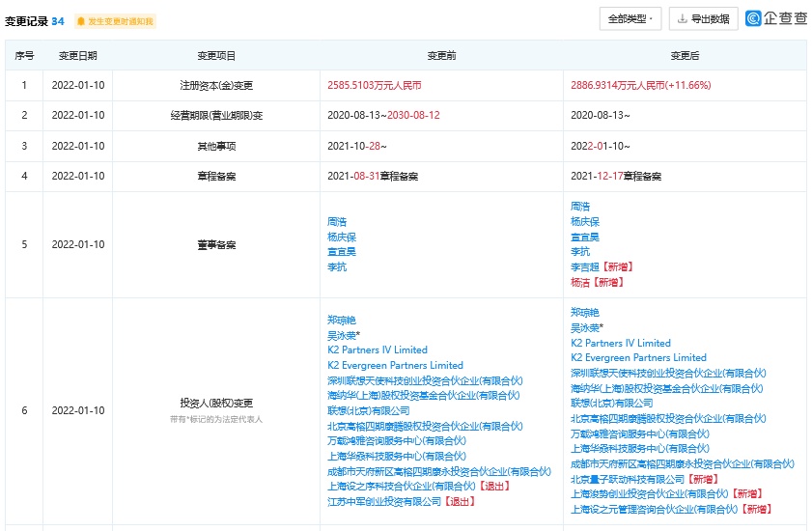Viewport: 812px width, 531px height.
Task: Open newly added director 李吉昶
Action: pyautogui.click(x=589, y=266)
